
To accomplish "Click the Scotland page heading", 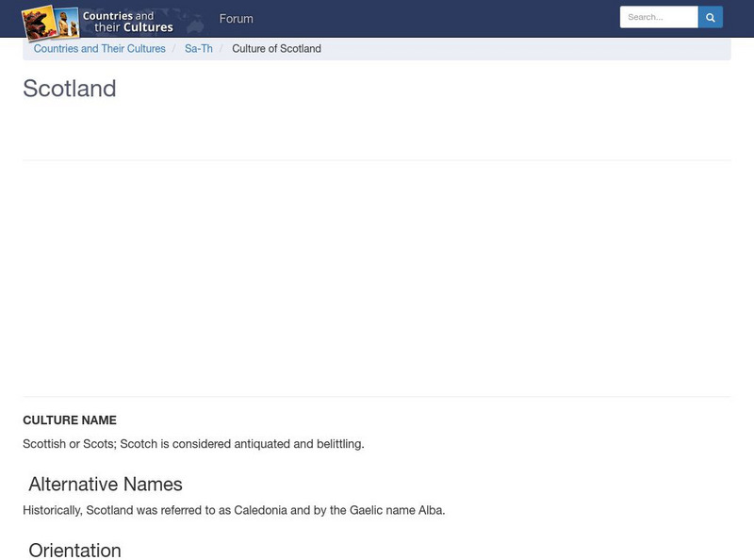I will click(x=70, y=89).
